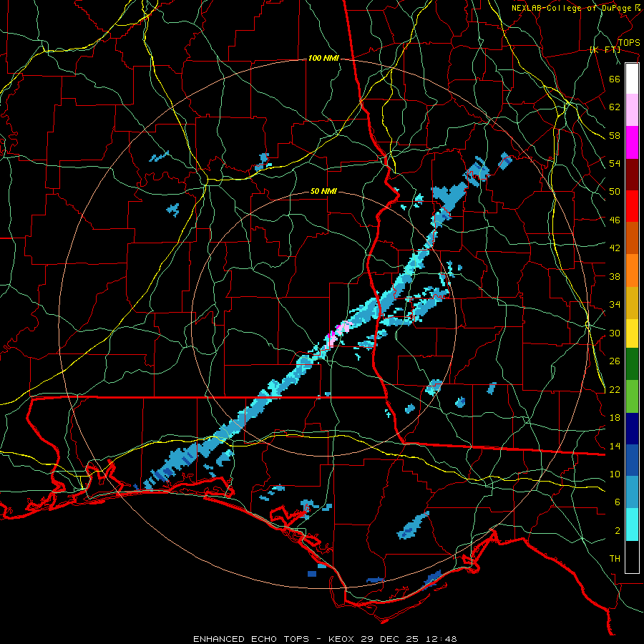Click the gold swatch near 34
Image resolution: width=644 pixels, height=644 pixels.
click(632, 303)
